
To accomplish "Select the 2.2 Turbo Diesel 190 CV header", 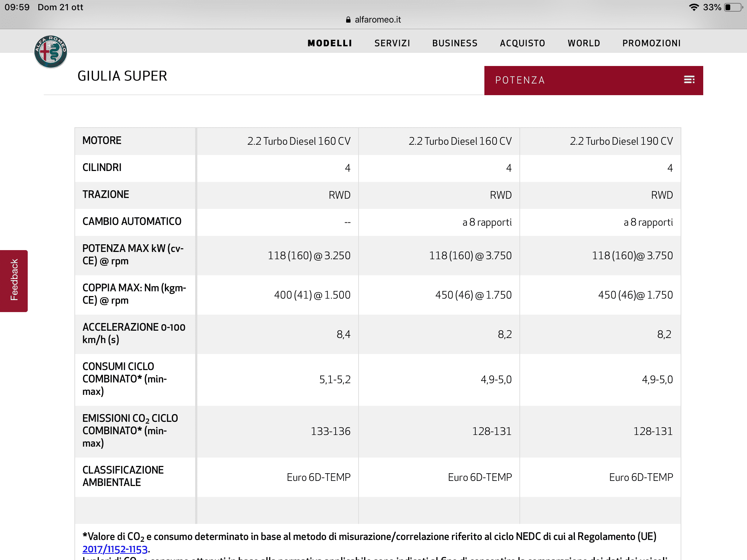I will point(622,141).
